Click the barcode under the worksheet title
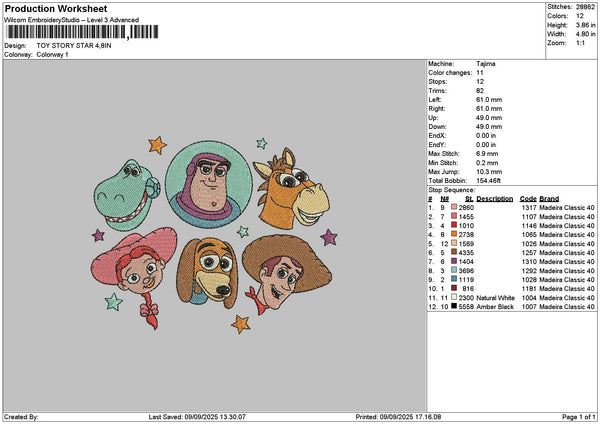600x424 pixels. (x=82, y=32)
